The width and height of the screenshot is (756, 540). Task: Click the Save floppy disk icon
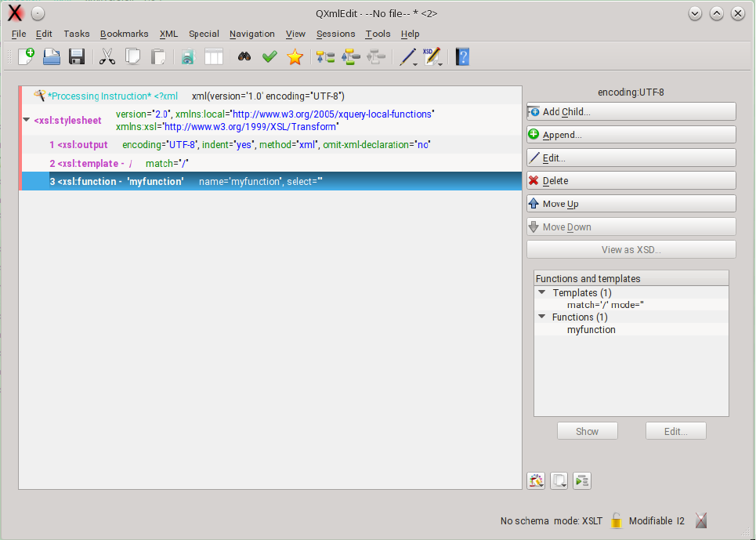tap(77, 56)
